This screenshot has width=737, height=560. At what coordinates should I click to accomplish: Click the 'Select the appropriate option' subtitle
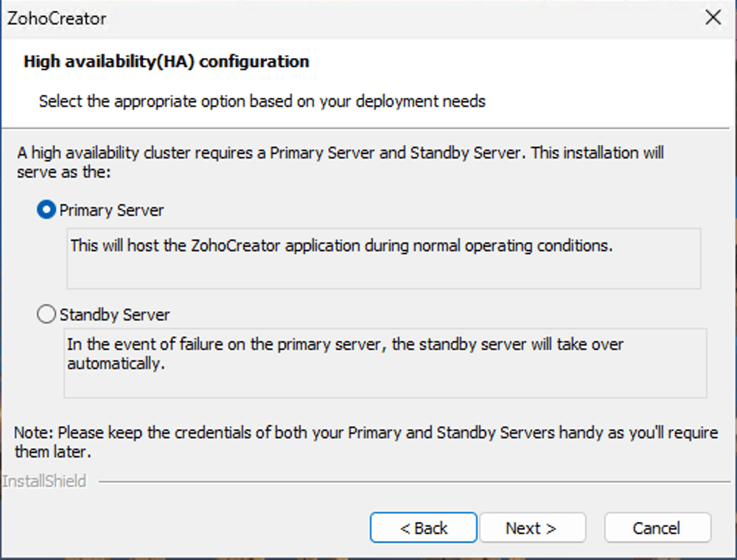click(262, 101)
